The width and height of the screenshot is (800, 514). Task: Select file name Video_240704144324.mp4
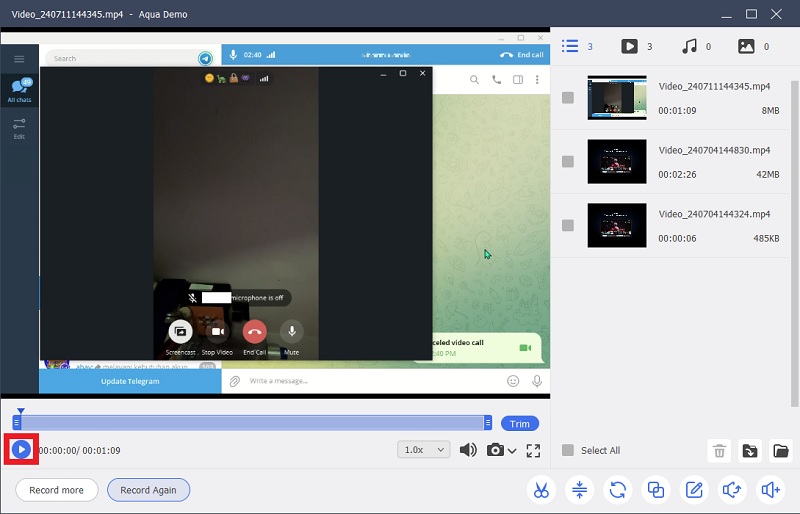click(714, 214)
